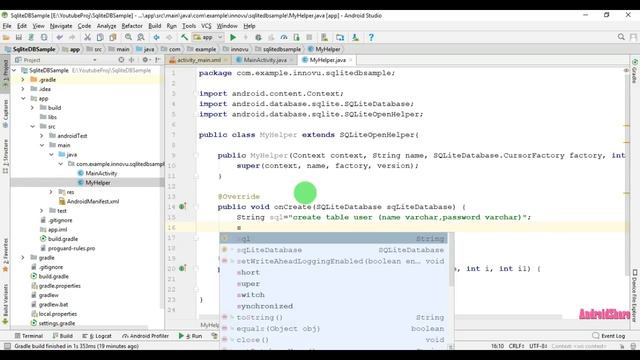Expand the res folder
This screenshot has height=360, width=640.
pyautogui.click(x=51, y=192)
